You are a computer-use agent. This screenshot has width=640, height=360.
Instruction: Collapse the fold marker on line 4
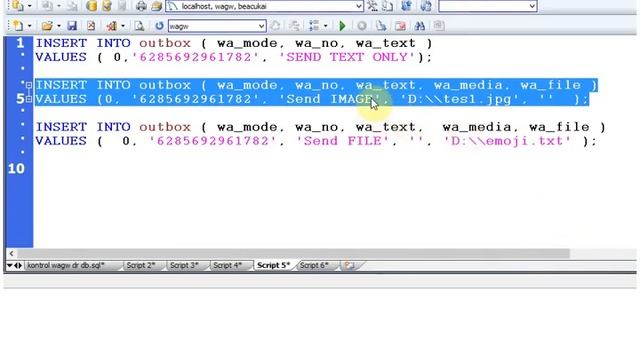(x=29, y=85)
